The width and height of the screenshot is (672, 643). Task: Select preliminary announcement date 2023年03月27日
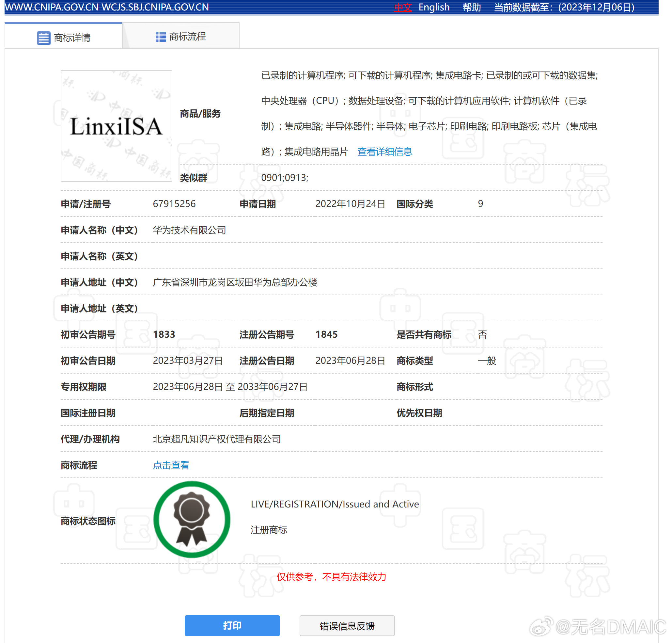click(187, 360)
